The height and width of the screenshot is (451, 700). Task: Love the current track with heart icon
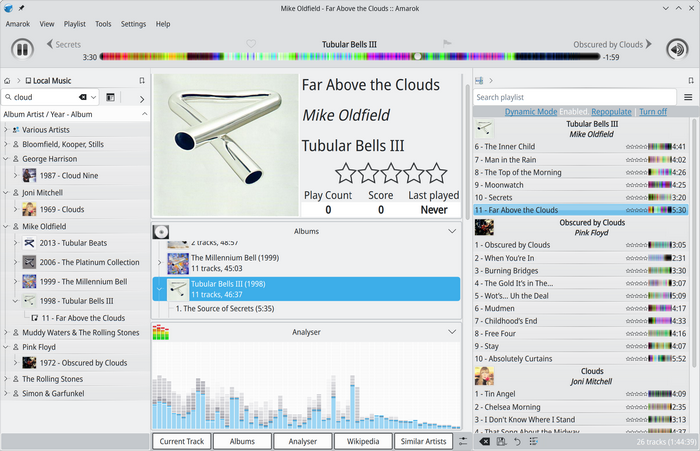pyautogui.click(x=251, y=43)
